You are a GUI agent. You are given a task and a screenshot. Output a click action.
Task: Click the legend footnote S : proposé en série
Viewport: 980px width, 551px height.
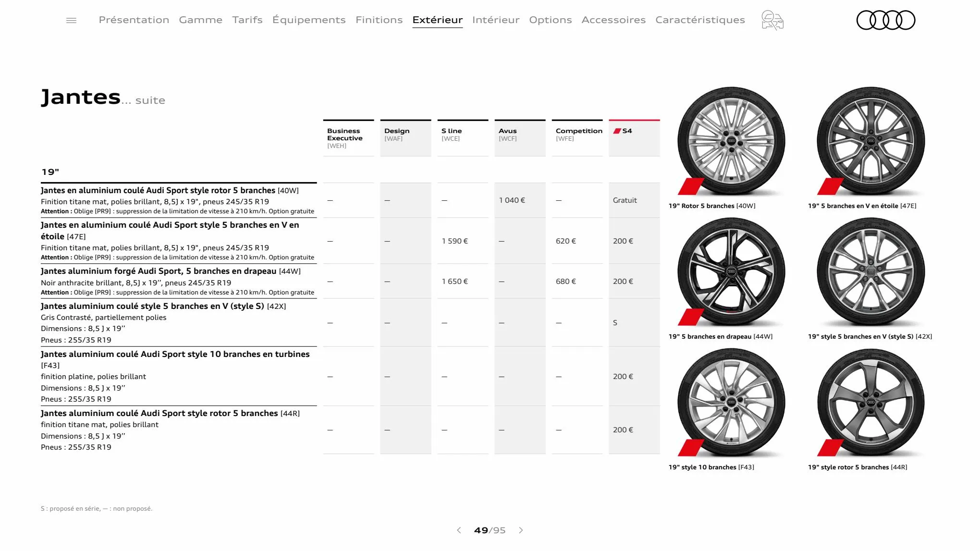(97, 508)
